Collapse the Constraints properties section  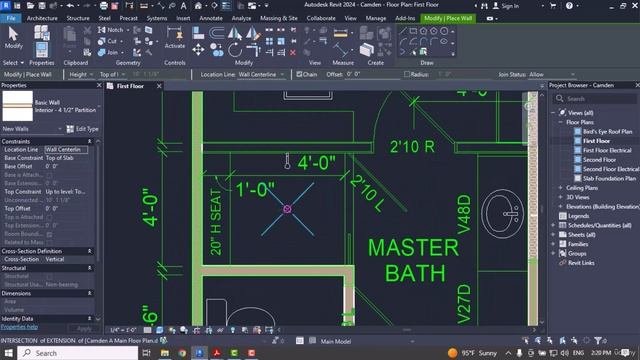tap(89, 141)
